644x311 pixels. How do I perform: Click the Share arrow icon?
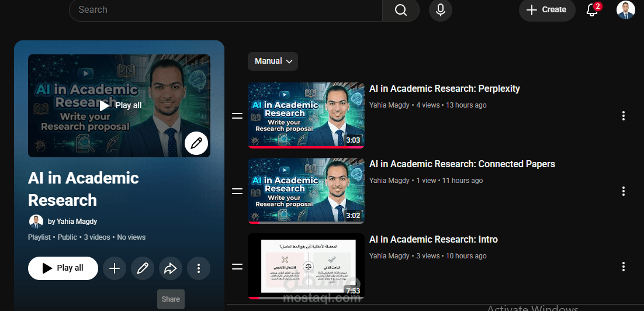click(x=171, y=268)
